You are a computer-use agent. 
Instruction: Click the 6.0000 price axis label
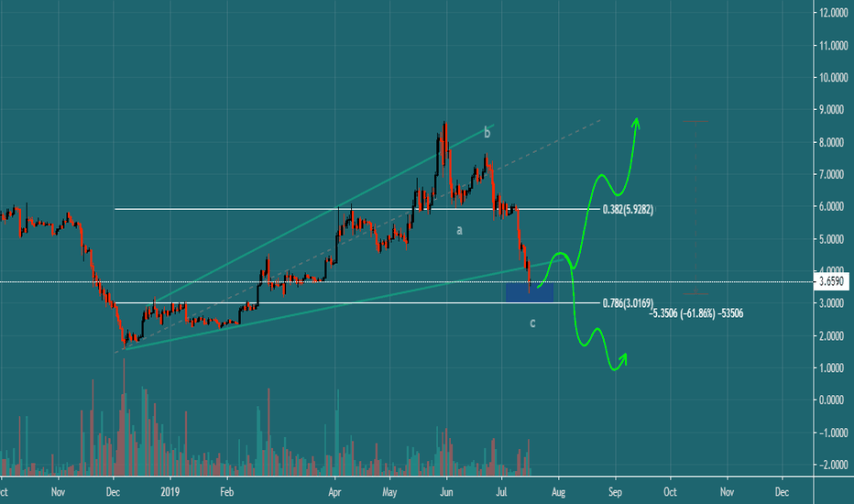click(833, 207)
